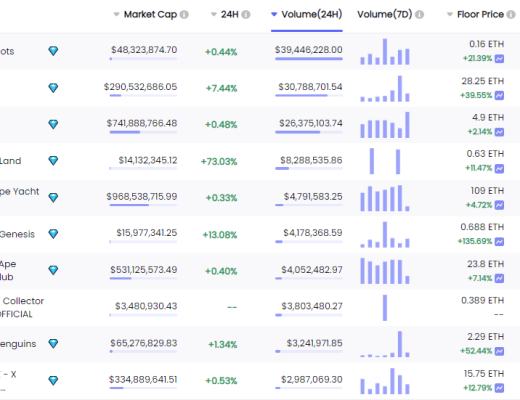
Task: Click market cap $741,888,766.48
Action: (x=142, y=123)
